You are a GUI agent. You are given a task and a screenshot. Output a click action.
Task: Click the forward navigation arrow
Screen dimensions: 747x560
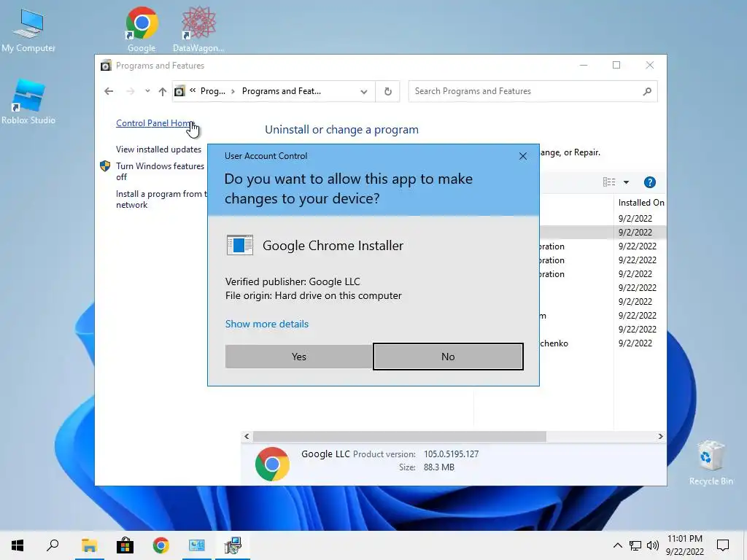tap(130, 91)
